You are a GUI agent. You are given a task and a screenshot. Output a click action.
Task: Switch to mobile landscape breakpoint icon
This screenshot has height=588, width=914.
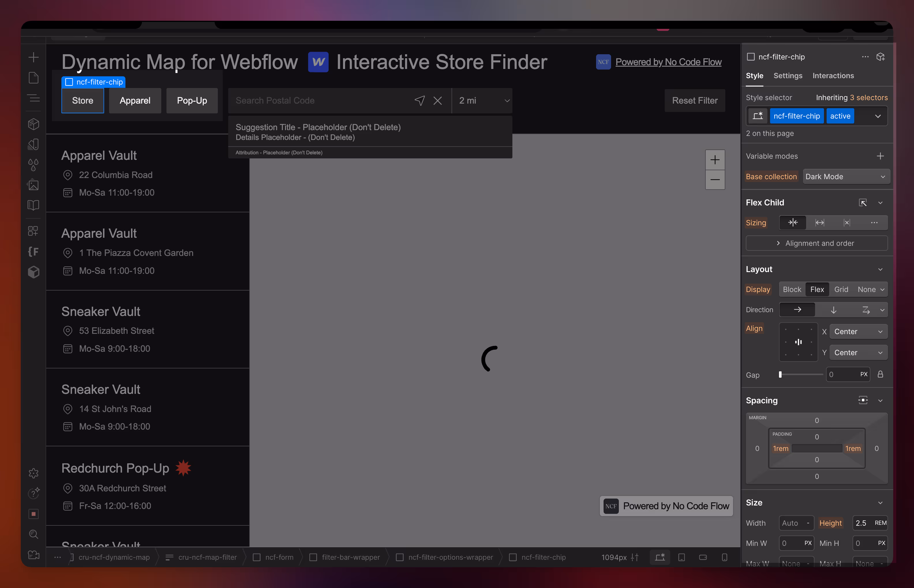pos(703,557)
